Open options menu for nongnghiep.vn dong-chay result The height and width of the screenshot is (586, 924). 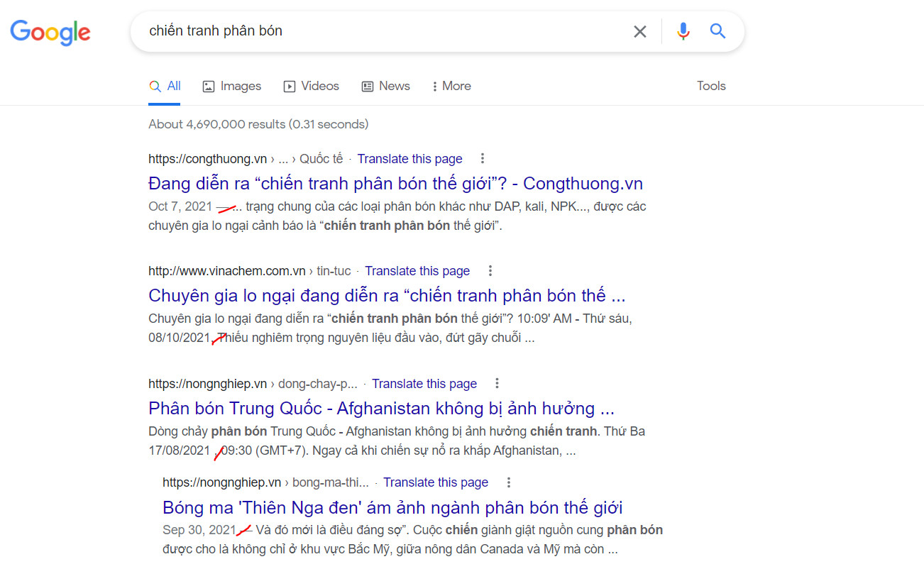497,384
